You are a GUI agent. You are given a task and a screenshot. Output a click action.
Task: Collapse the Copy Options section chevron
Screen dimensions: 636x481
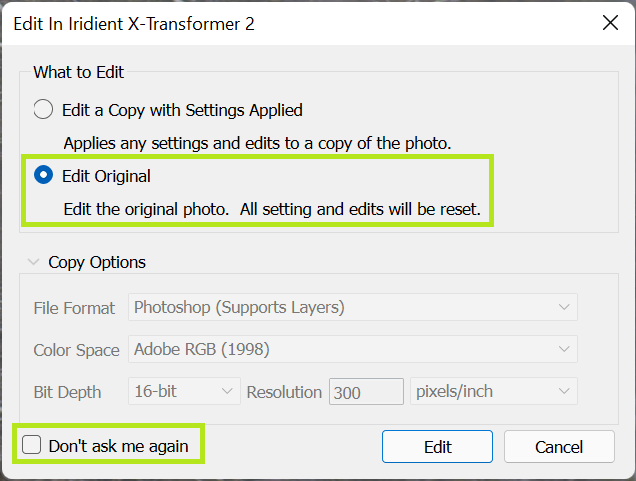point(34,263)
